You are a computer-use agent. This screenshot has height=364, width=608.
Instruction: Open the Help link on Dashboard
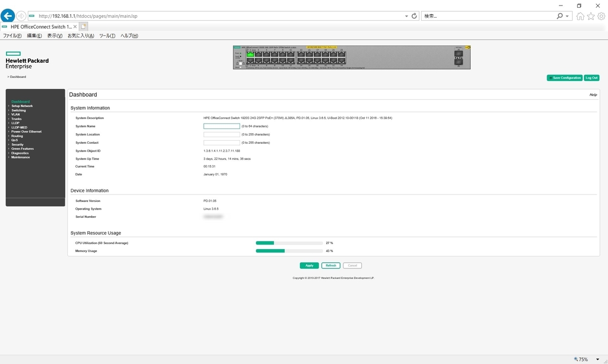click(593, 95)
